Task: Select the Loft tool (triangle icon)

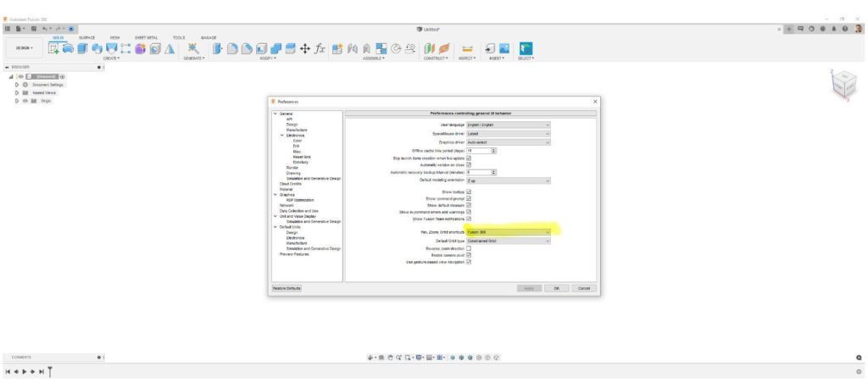Action: click(170, 48)
